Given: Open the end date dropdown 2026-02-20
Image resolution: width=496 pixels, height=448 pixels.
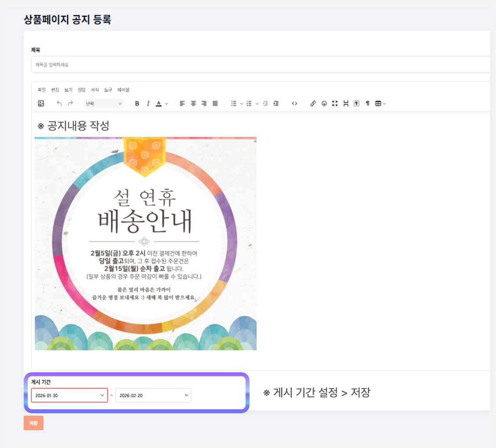Looking at the screenshot, I should [153, 395].
